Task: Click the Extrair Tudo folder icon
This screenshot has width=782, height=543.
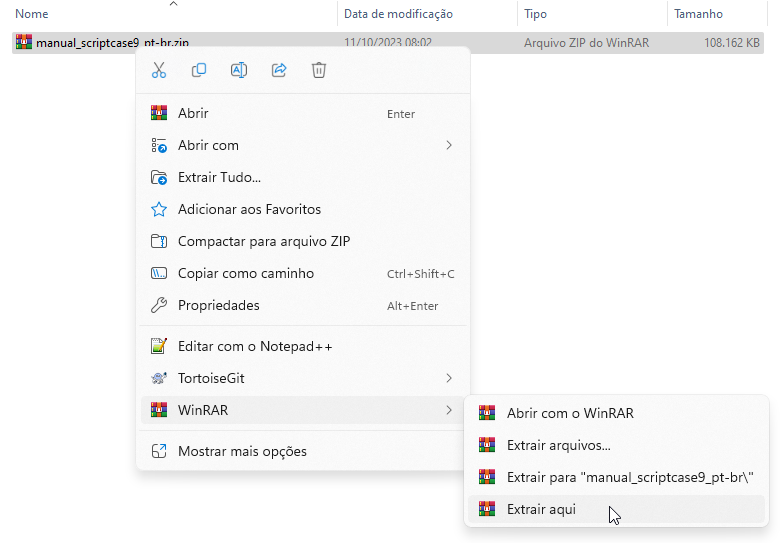Action: click(159, 178)
